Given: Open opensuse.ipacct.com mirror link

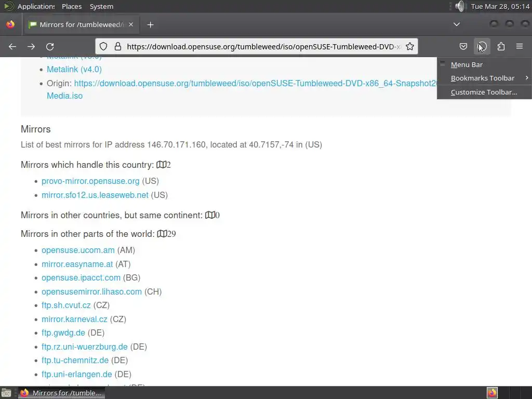Looking at the screenshot, I should [x=81, y=277].
